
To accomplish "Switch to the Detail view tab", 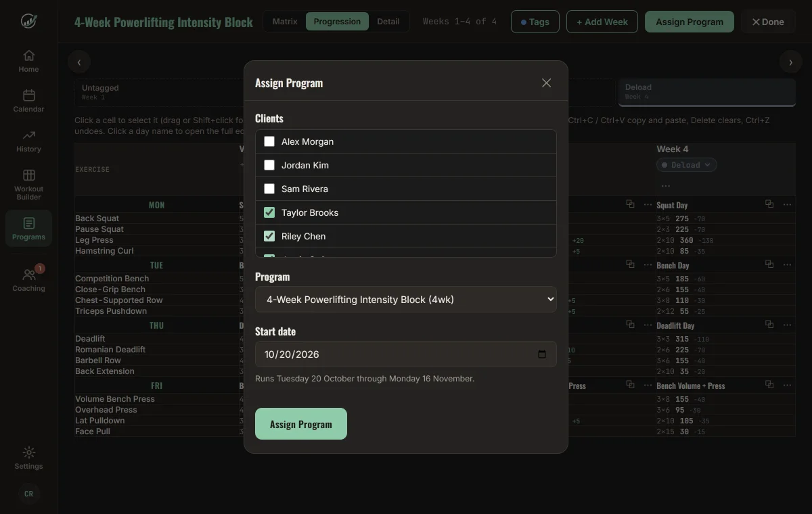I will [x=388, y=22].
